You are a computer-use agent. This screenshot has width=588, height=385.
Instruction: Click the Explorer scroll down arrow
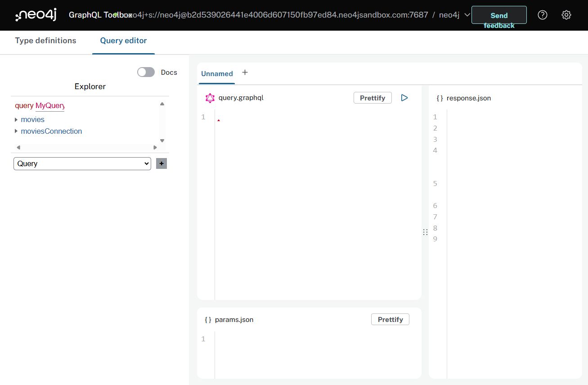point(162,140)
